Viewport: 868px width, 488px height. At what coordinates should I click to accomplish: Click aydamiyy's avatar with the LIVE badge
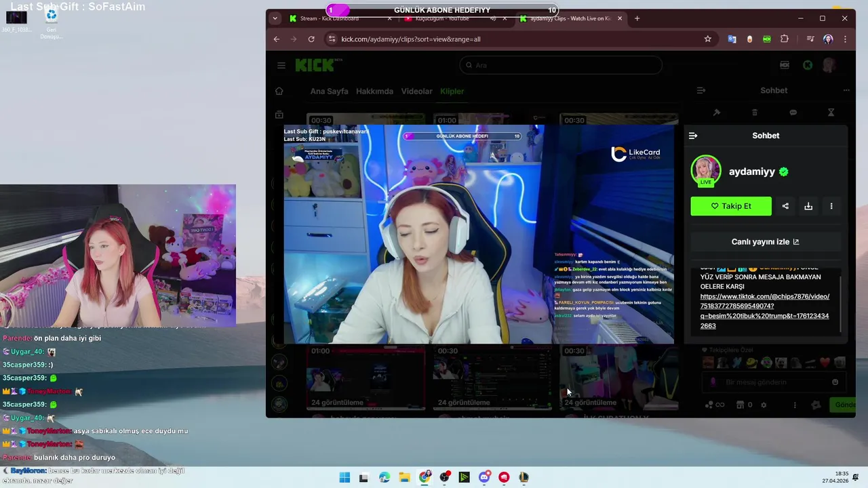coord(706,171)
